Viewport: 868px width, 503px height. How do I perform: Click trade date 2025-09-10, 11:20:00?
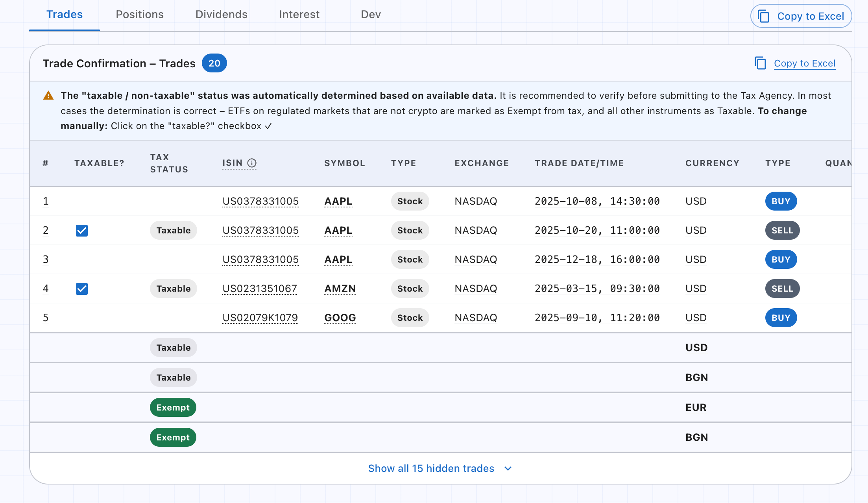597,318
